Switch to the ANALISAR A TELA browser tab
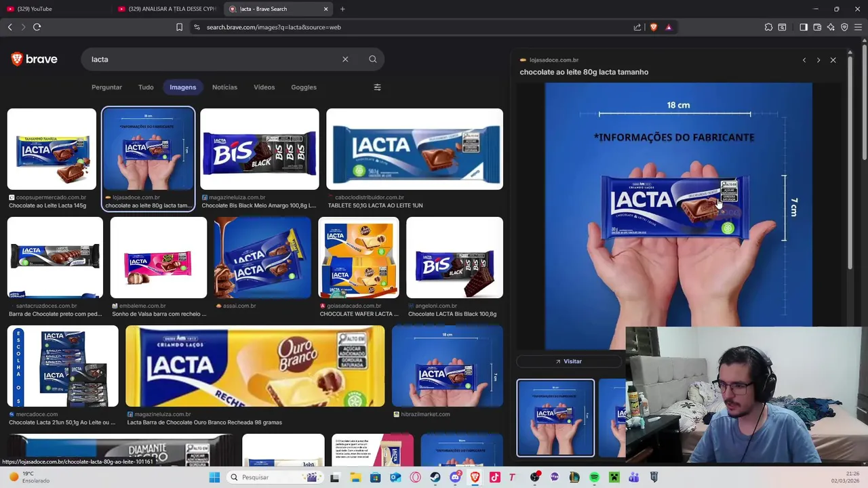 coord(166,9)
